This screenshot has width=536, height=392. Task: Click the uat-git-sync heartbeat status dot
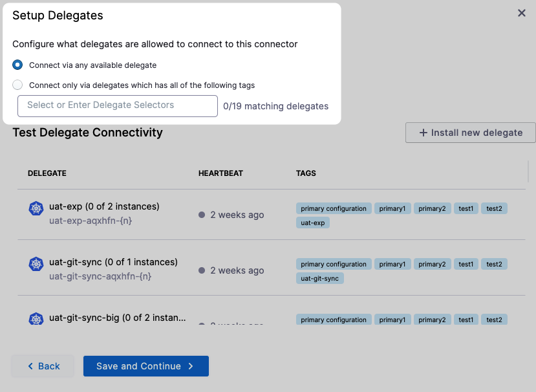coord(202,270)
